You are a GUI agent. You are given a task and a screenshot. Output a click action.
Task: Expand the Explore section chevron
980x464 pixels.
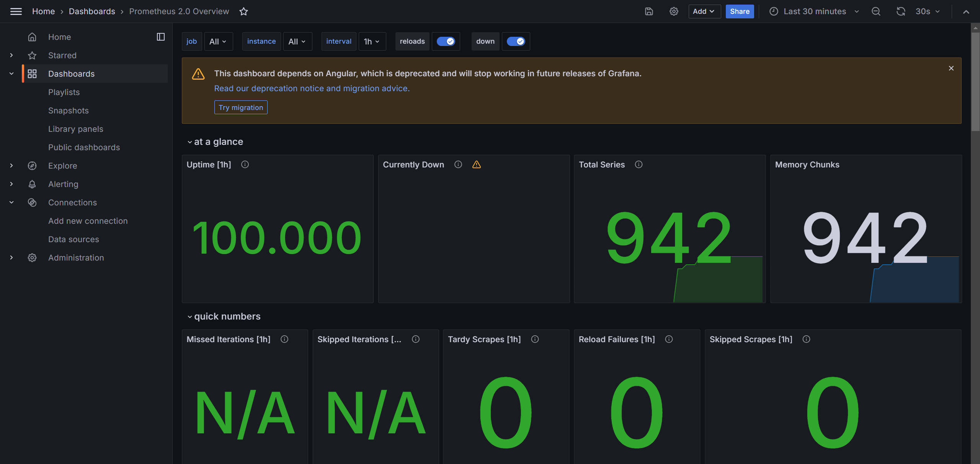pos(11,166)
